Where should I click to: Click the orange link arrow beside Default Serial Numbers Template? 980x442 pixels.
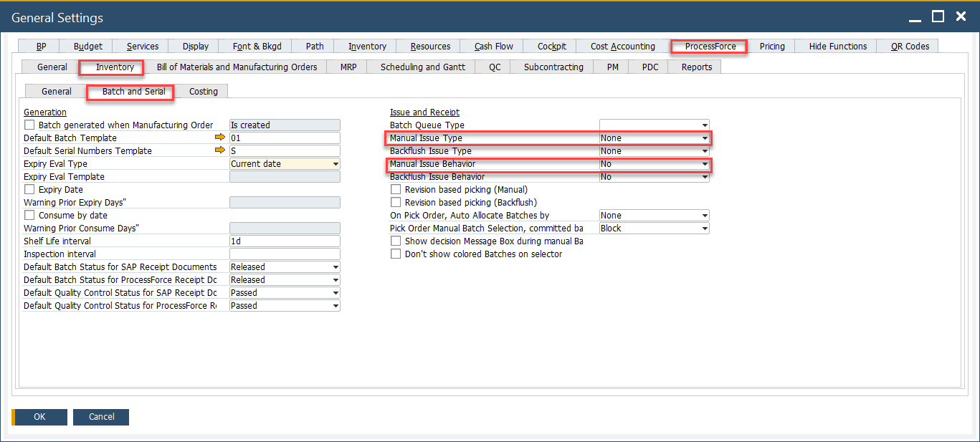pos(221,150)
